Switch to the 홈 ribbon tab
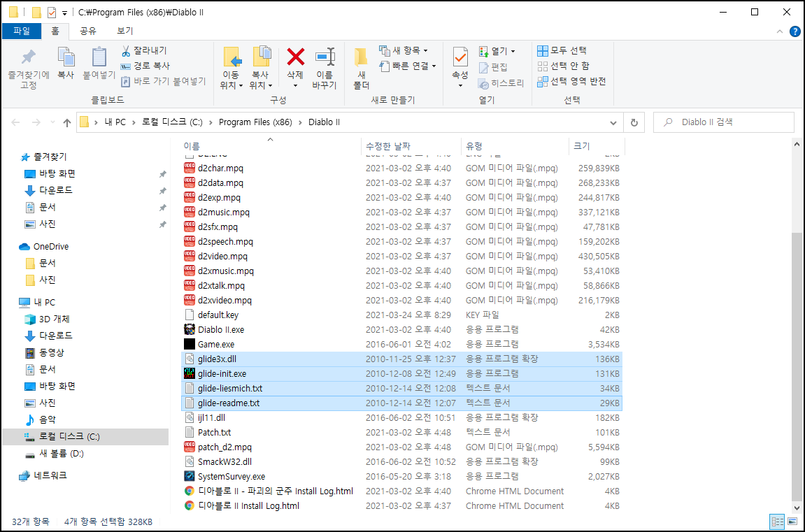Viewport: 805px width, 532px height. pos(55,31)
